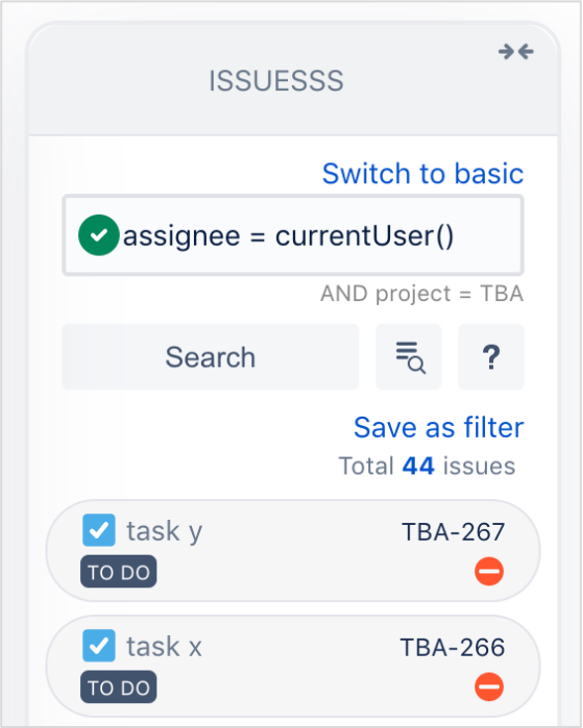Click the Search button

pos(211,357)
